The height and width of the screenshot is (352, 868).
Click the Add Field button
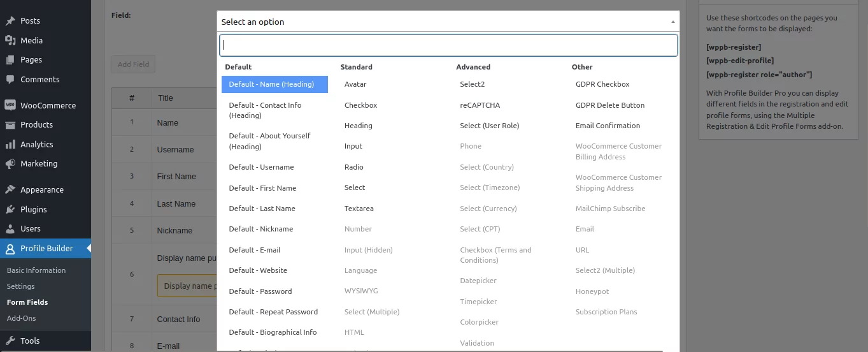click(133, 64)
